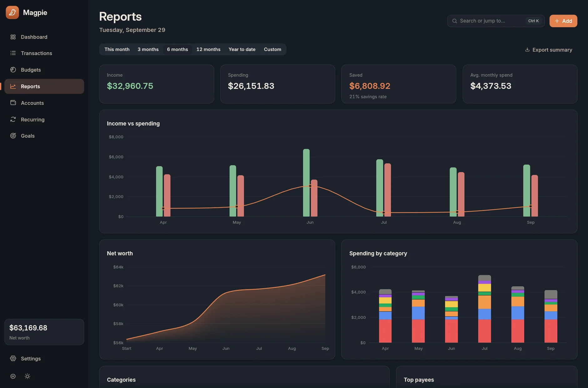588x388 pixels.
Task: Click the Ctrl K shortcut badge
Action: coord(534,21)
